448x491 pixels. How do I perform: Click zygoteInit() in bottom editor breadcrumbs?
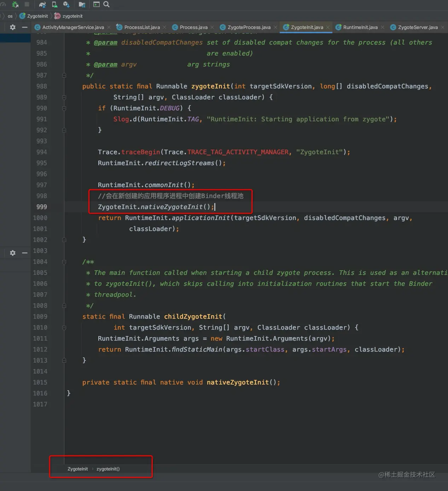pyautogui.click(x=108, y=469)
